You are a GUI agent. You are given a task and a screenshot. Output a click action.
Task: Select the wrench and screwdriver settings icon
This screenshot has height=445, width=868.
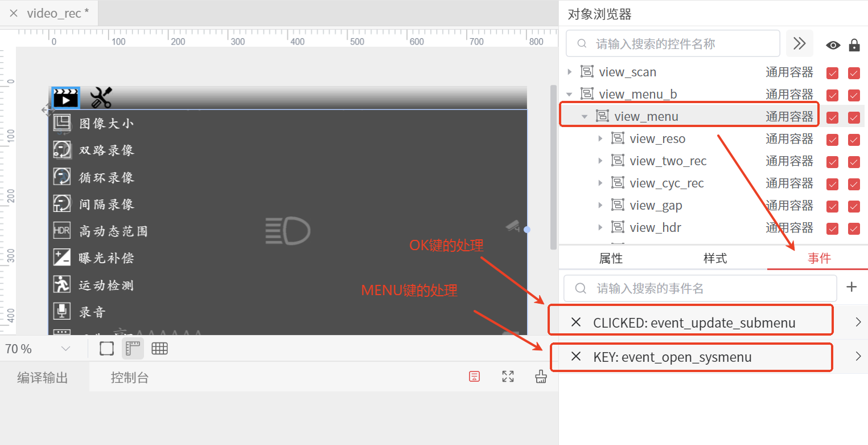101,98
